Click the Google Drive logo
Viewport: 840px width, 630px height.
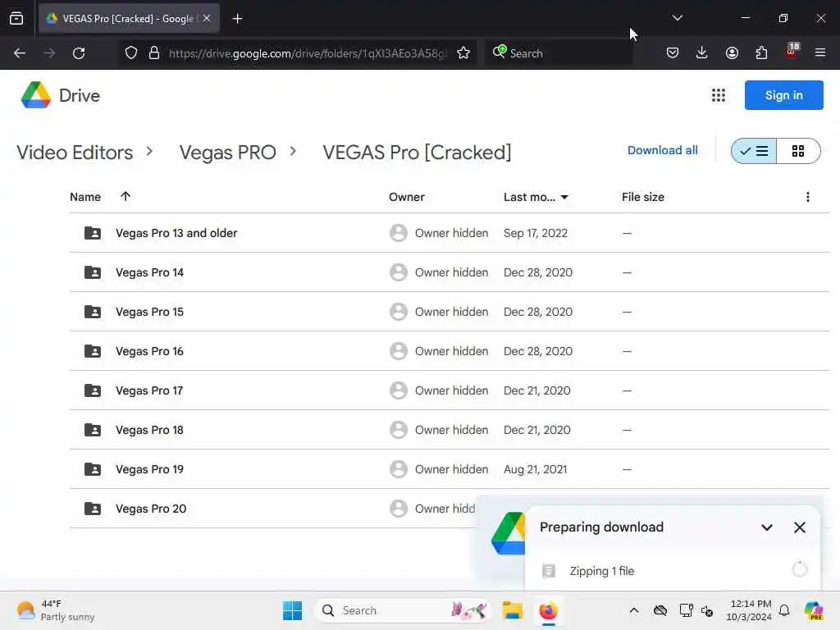tap(36, 95)
